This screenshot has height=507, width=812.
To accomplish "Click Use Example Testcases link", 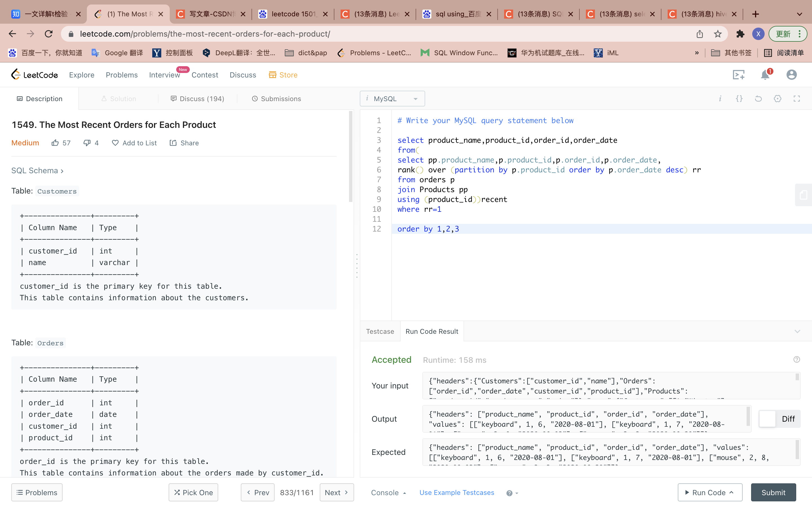I will pos(456,493).
